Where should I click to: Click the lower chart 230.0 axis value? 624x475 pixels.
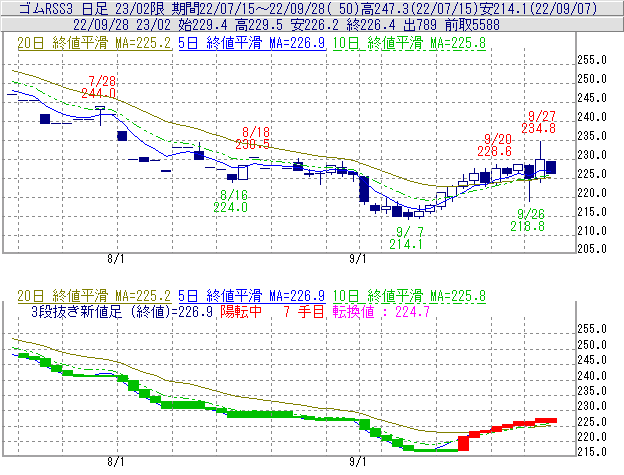point(592,406)
